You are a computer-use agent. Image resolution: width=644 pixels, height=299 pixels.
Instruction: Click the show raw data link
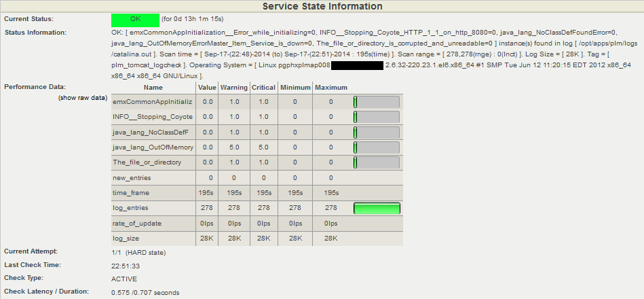coord(83,98)
